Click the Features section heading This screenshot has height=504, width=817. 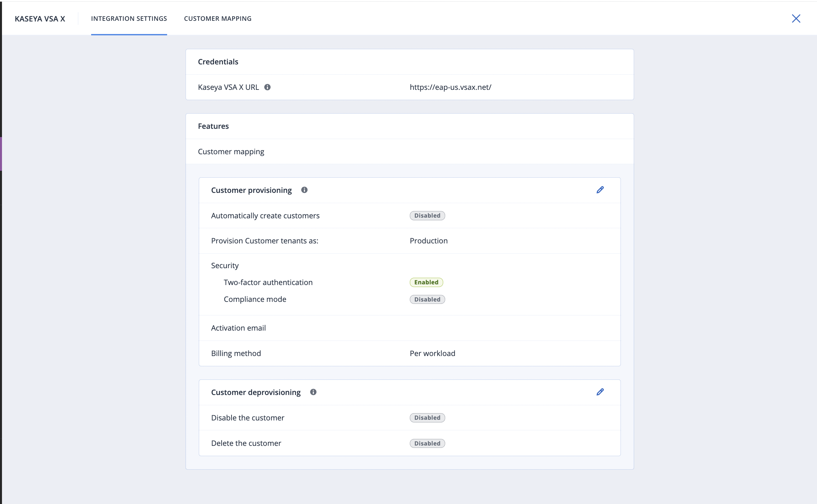tap(213, 126)
